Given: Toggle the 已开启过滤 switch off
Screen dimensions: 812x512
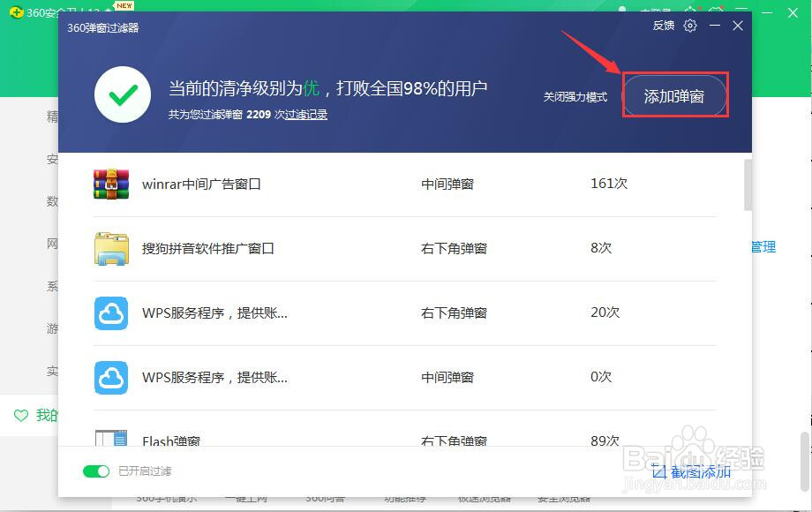Looking at the screenshot, I should click(x=96, y=471).
